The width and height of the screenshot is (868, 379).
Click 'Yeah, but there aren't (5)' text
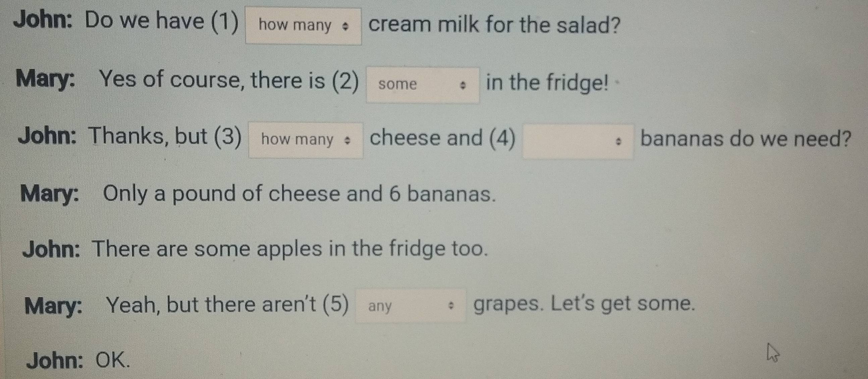227,305
